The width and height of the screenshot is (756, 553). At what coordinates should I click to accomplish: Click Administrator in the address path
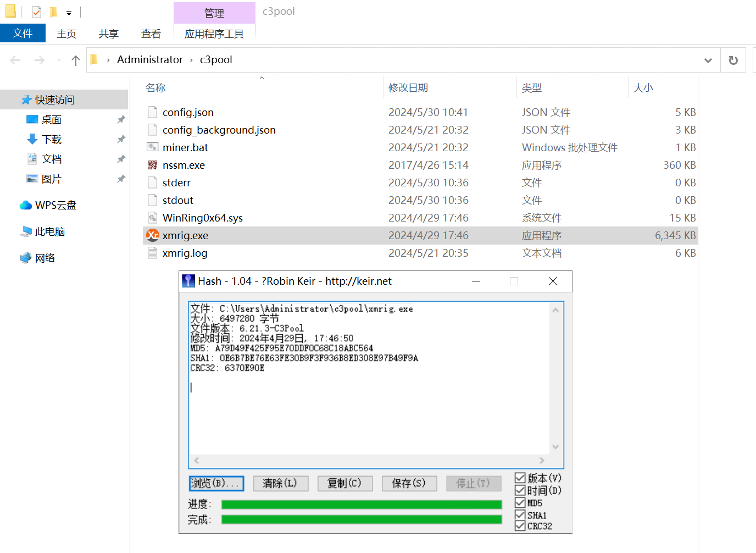150,59
